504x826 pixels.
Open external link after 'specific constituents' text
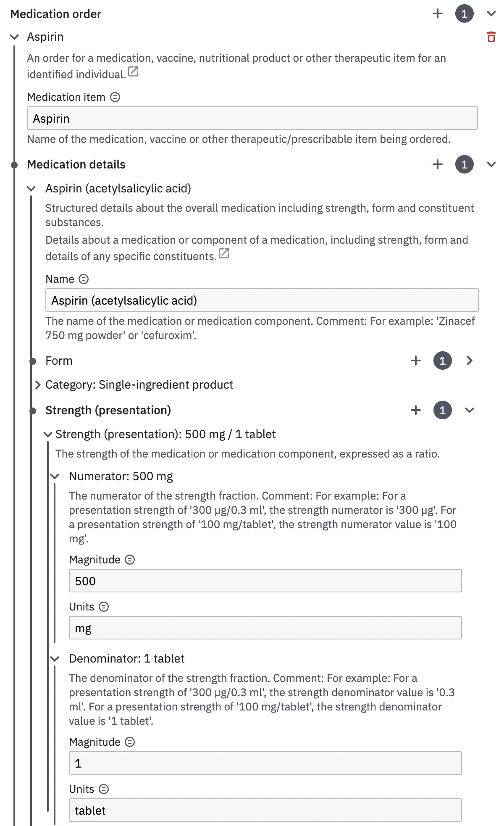tap(224, 254)
